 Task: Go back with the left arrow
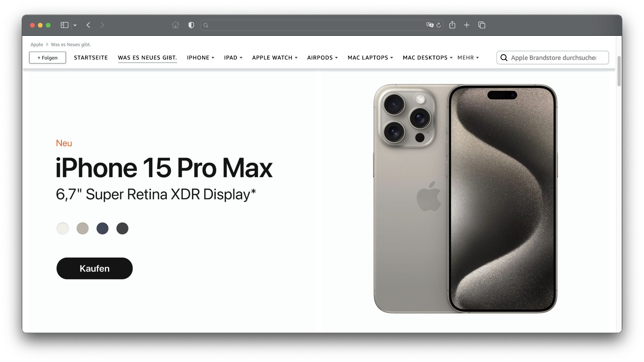88,25
